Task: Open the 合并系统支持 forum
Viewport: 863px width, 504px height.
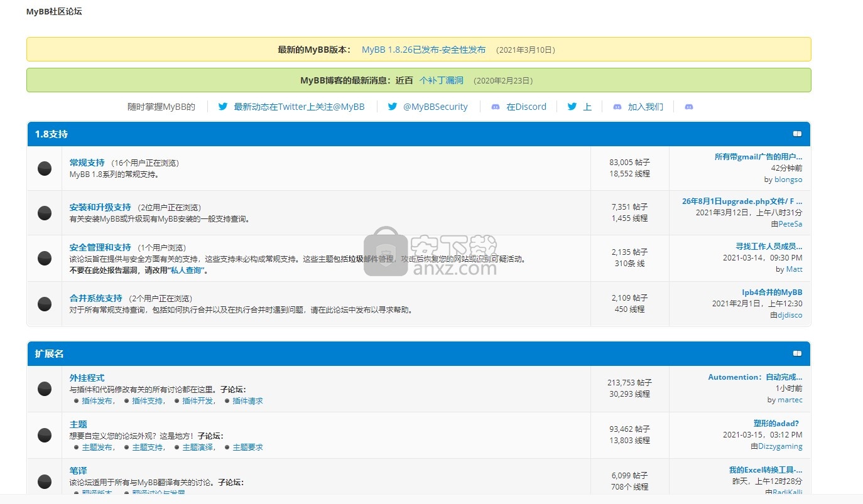Action: click(96, 298)
